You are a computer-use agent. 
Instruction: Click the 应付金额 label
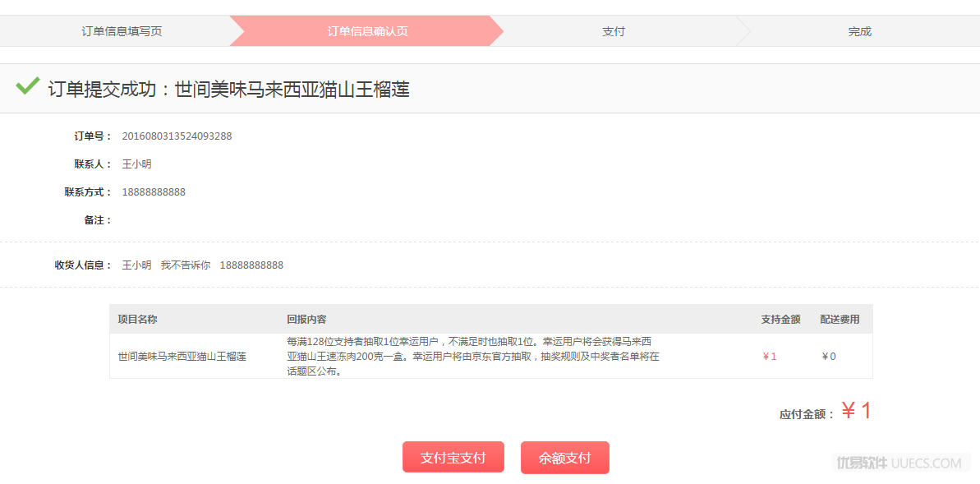pyautogui.click(x=807, y=414)
